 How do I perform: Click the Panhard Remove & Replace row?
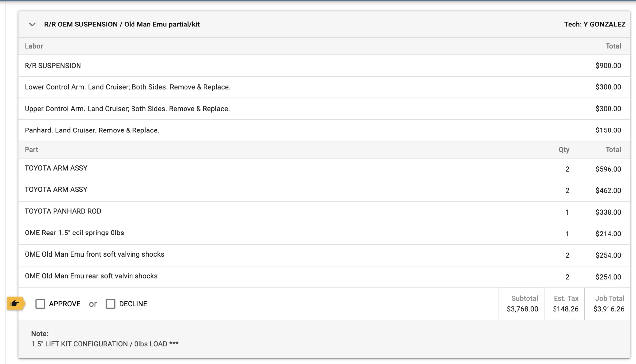click(92, 130)
